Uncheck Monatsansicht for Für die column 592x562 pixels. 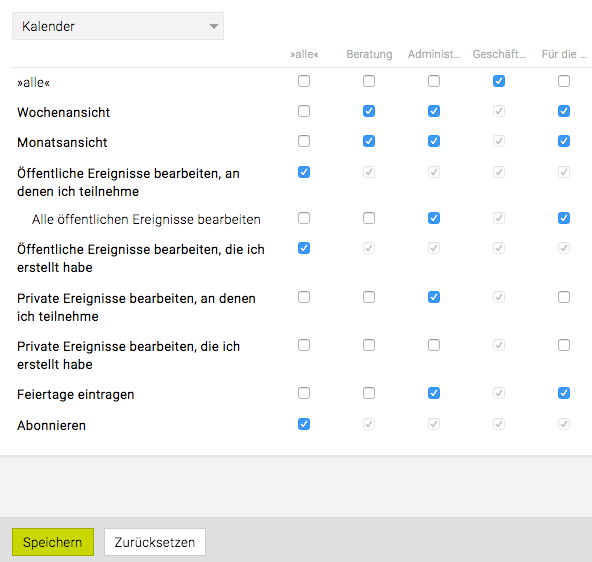564,141
